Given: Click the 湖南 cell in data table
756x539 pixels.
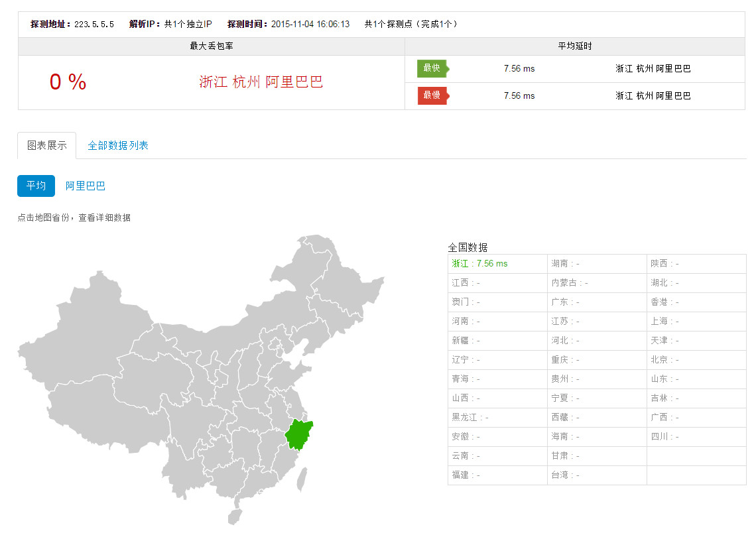Looking at the screenshot, I should click(597, 264).
